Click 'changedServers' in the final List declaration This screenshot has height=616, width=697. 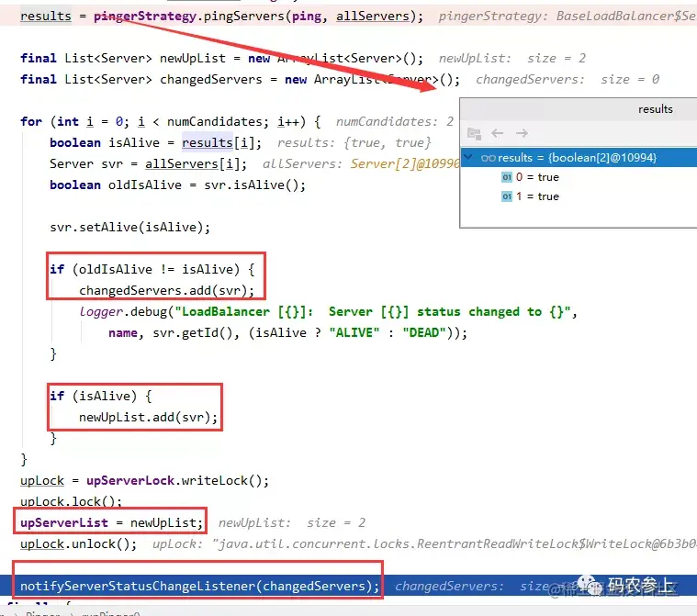click(x=210, y=80)
